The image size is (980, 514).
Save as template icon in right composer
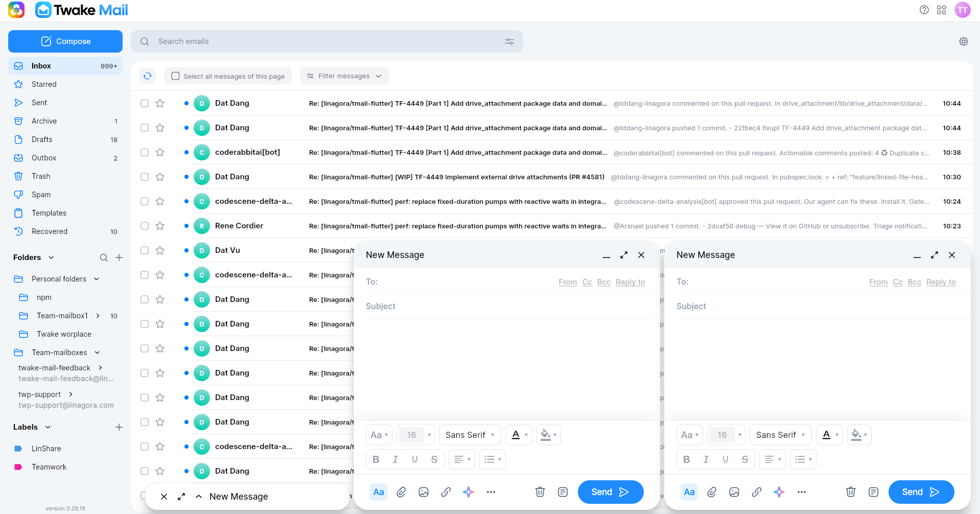coord(873,492)
